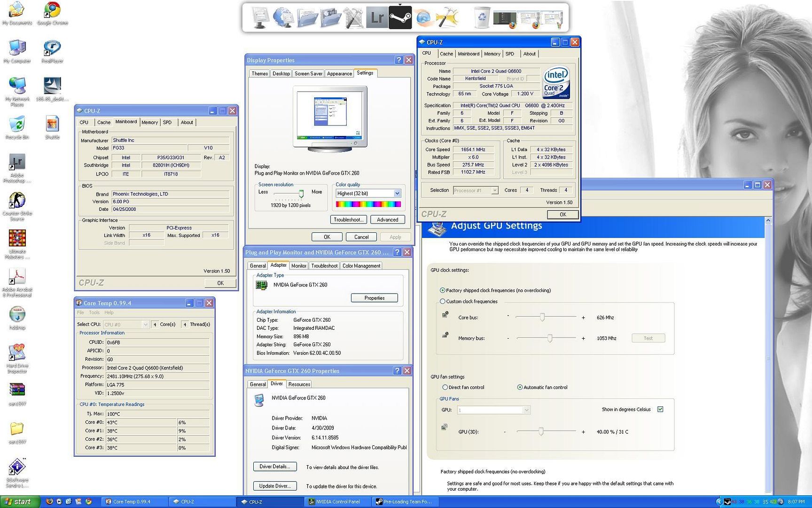The image size is (812, 508).
Task: Switch to the Screen Saver tab
Action: click(x=308, y=73)
